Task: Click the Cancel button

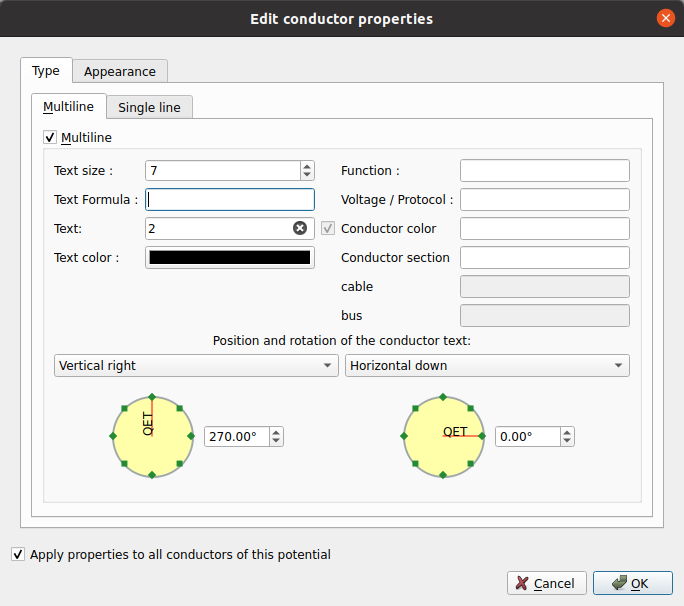Action: click(x=547, y=583)
